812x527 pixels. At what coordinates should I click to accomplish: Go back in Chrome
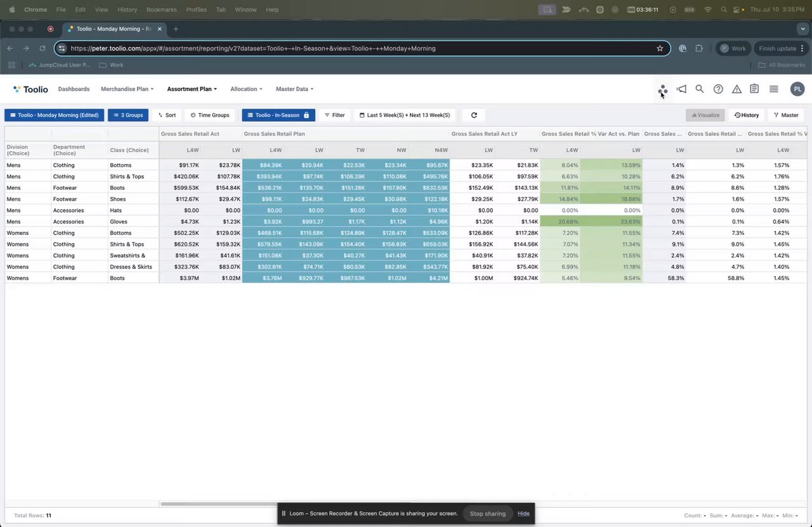[x=10, y=48]
